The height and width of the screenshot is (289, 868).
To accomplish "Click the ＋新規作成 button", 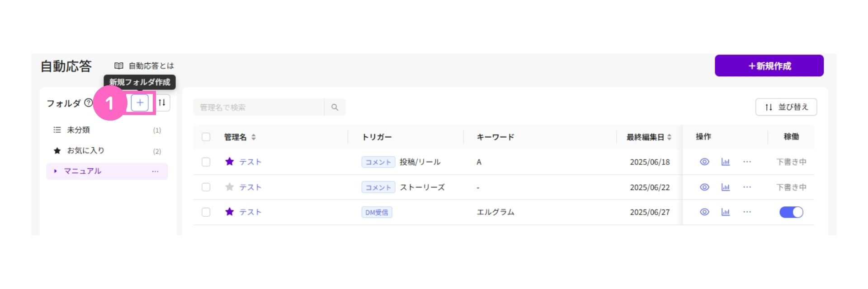I will pos(769,66).
